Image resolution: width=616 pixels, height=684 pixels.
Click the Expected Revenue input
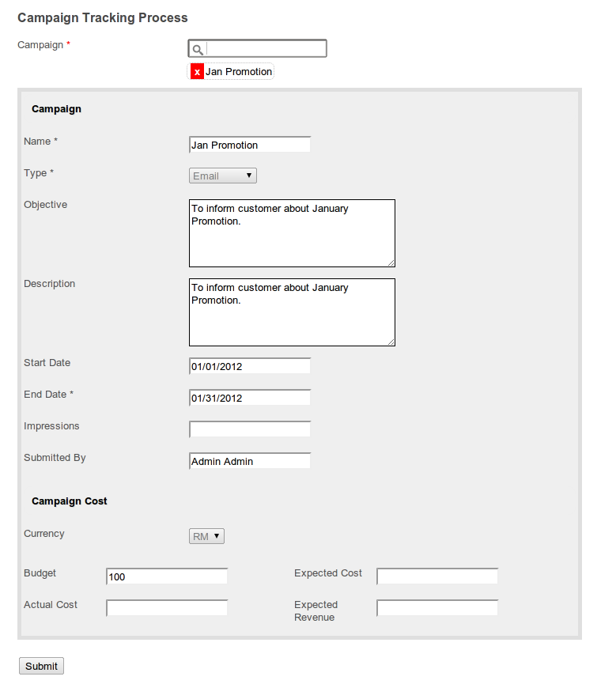437,608
